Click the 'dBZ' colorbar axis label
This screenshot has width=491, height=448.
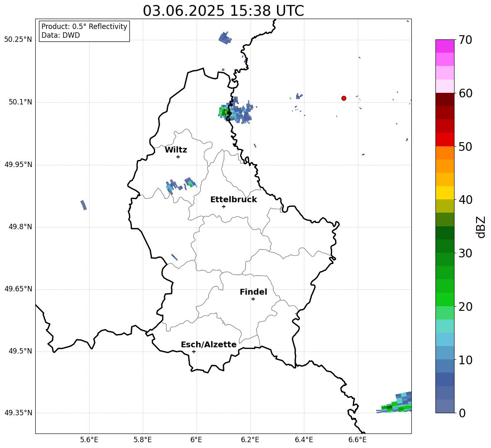(x=480, y=227)
